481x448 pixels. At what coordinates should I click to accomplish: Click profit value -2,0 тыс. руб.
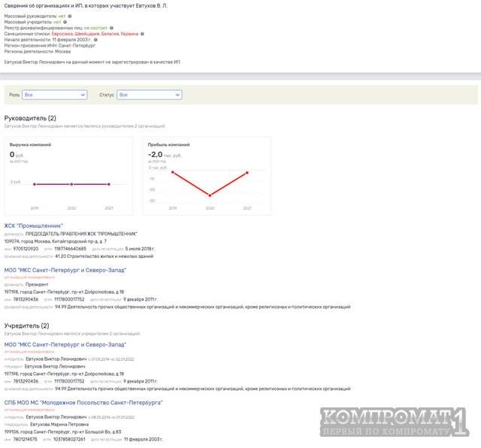[x=165, y=155]
